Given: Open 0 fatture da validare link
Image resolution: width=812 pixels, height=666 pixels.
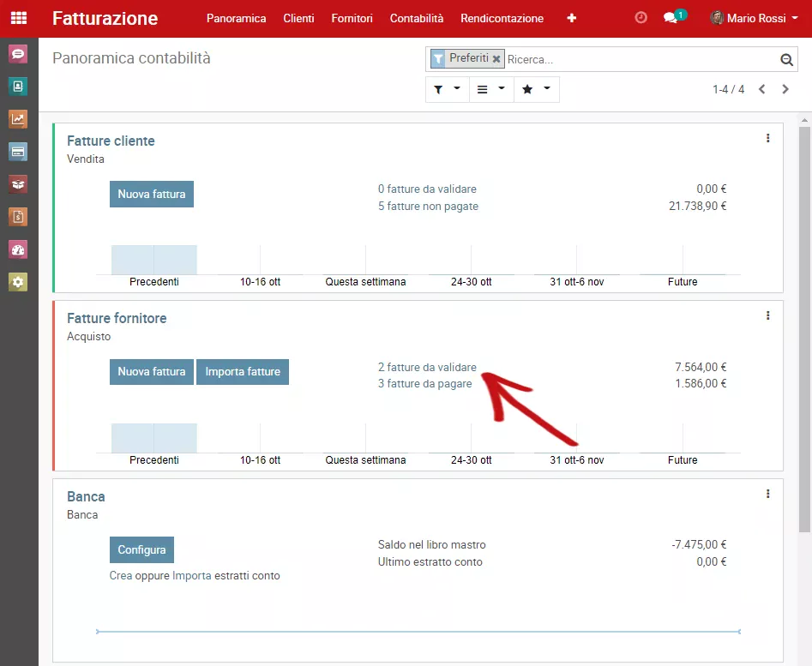Looking at the screenshot, I should pyautogui.click(x=427, y=189).
